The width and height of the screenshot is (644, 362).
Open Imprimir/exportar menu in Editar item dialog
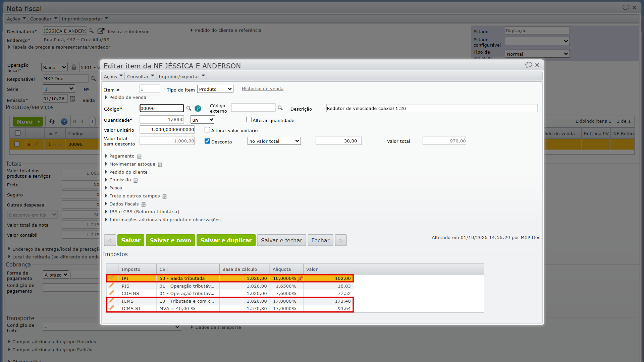181,76
